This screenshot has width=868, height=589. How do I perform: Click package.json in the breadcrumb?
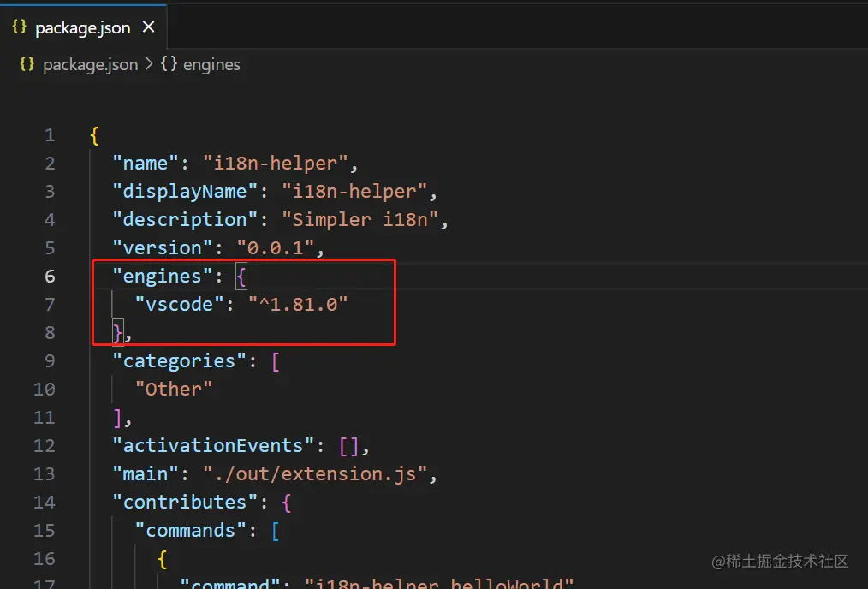(90, 65)
